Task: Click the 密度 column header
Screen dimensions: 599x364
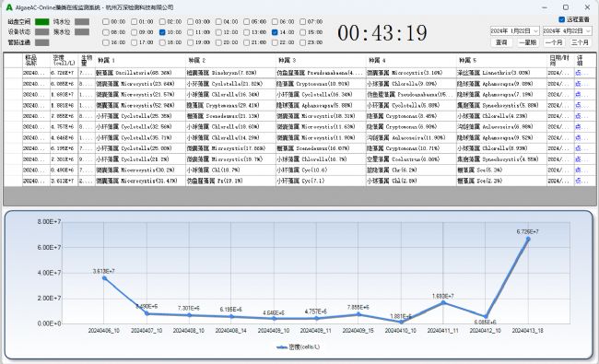Action: [65, 60]
